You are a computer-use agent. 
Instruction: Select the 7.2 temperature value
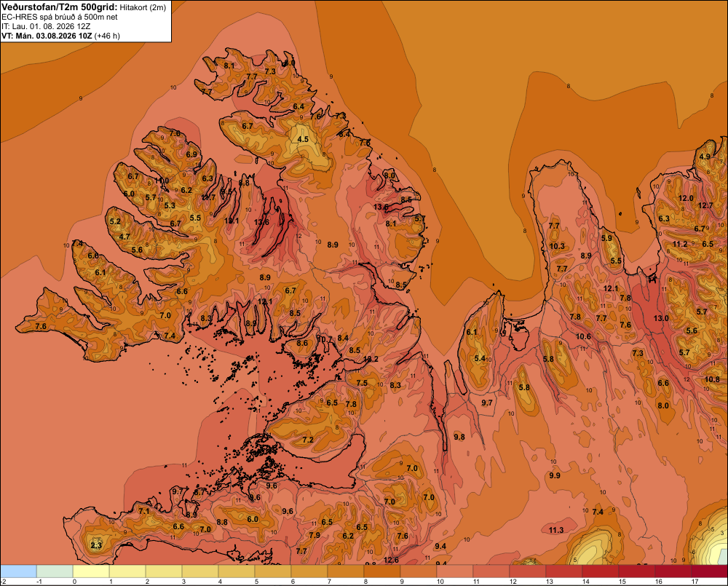pos(308,440)
